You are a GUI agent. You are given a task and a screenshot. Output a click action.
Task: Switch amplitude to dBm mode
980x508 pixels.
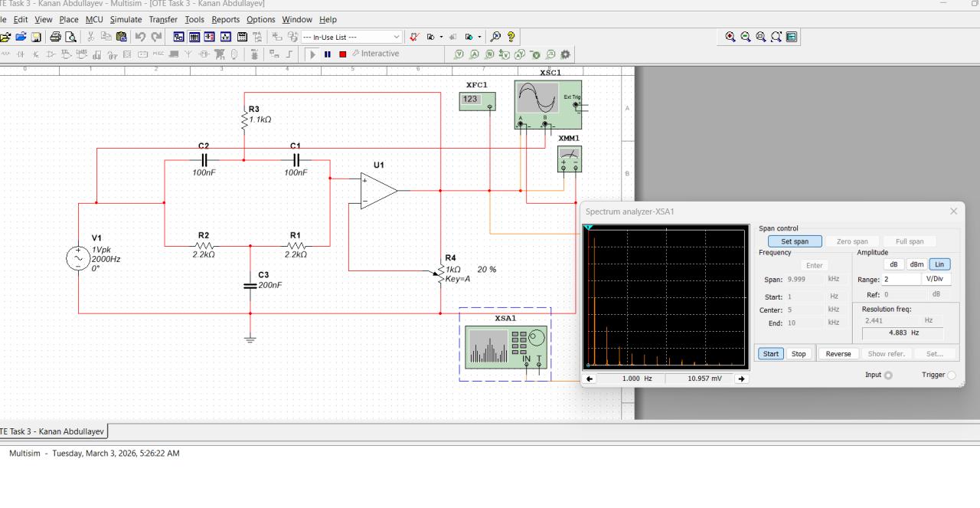[916, 264]
